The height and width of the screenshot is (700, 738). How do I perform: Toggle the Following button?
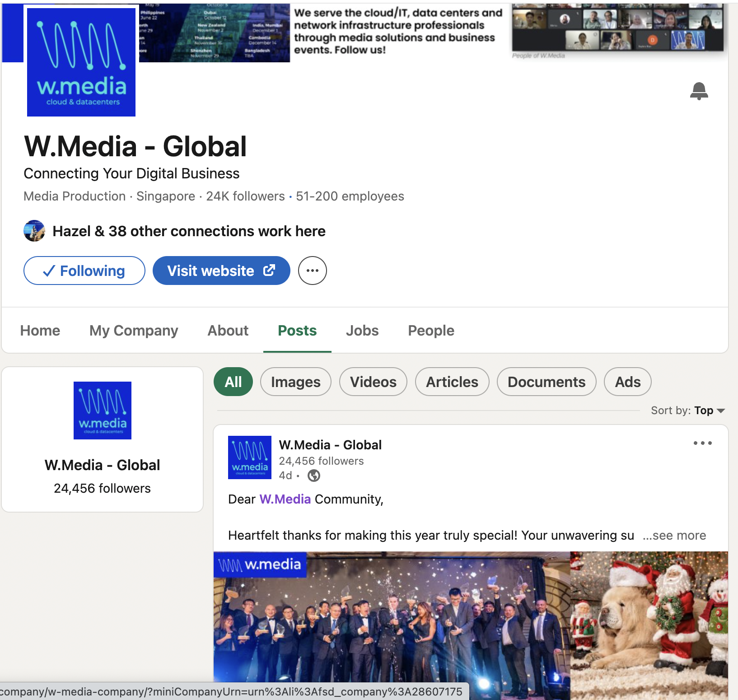(x=84, y=271)
